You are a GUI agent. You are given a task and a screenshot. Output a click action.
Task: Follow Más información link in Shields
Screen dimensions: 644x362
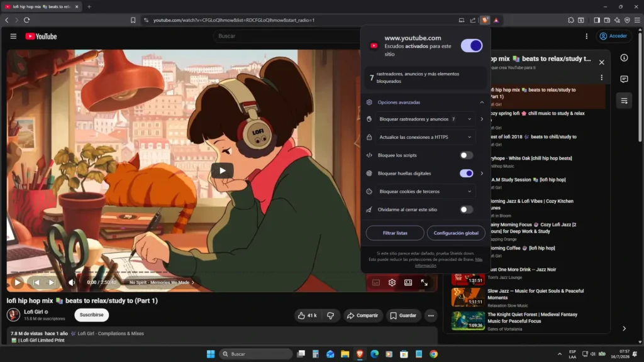[449, 262]
